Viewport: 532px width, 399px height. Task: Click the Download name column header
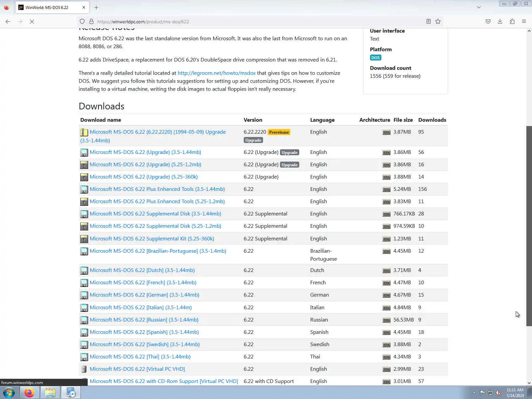(100, 120)
